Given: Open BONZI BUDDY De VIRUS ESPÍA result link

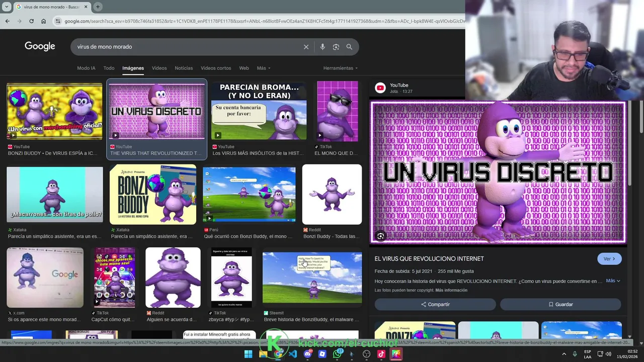Looking at the screenshot, I should (x=53, y=153).
